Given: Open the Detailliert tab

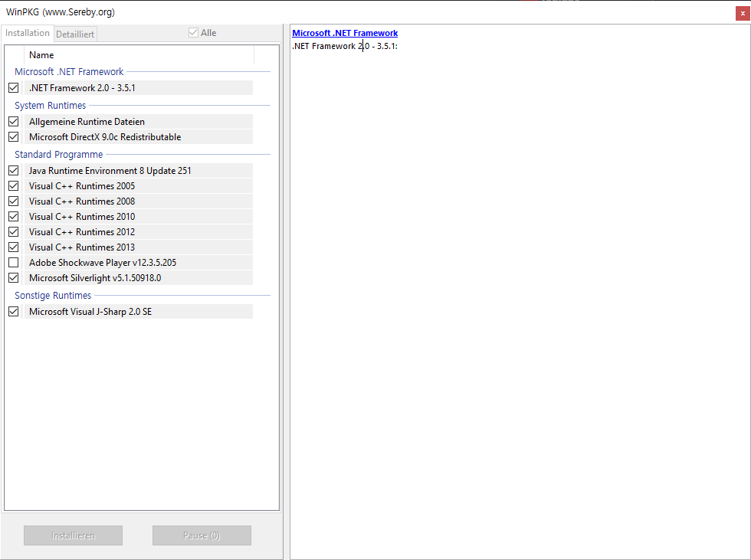Looking at the screenshot, I should point(75,34).
